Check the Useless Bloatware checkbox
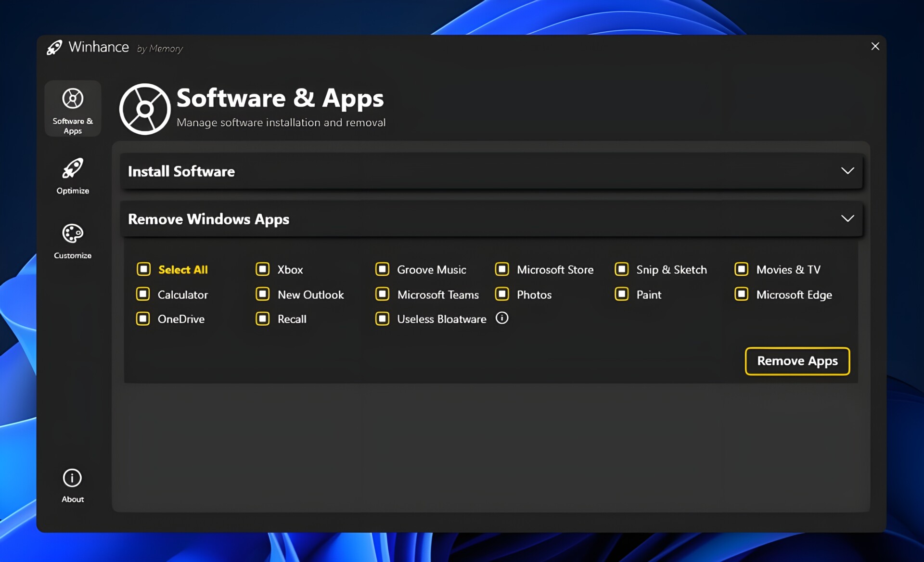 coord(383,319)
